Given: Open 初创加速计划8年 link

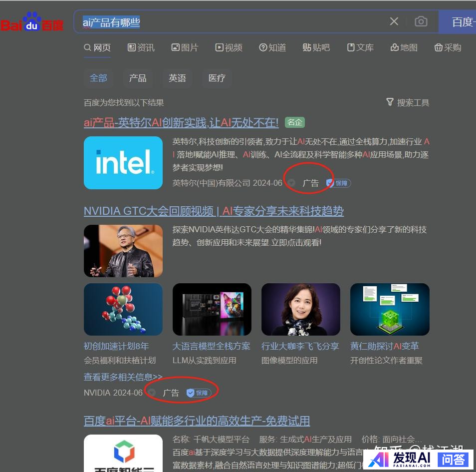Looking at the screenshot, I should coord(116,346).
